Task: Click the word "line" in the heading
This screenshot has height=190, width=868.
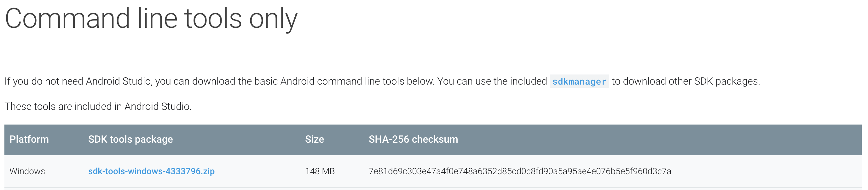Action: point(157,19)
